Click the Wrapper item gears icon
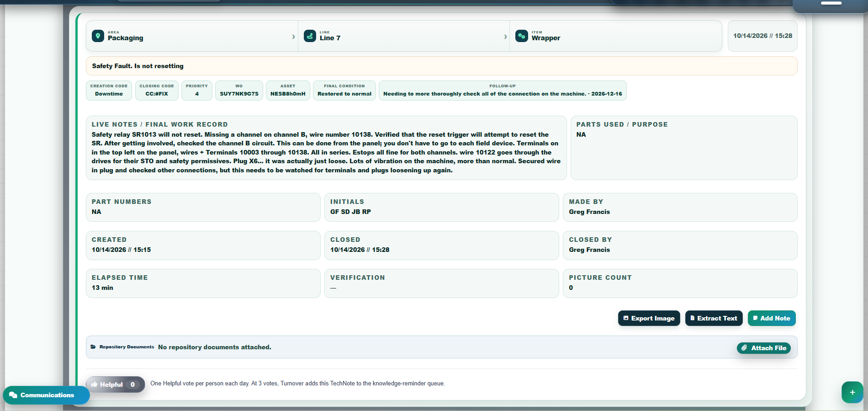This screenshot has height=411, width=868. (x=522, y=36)
